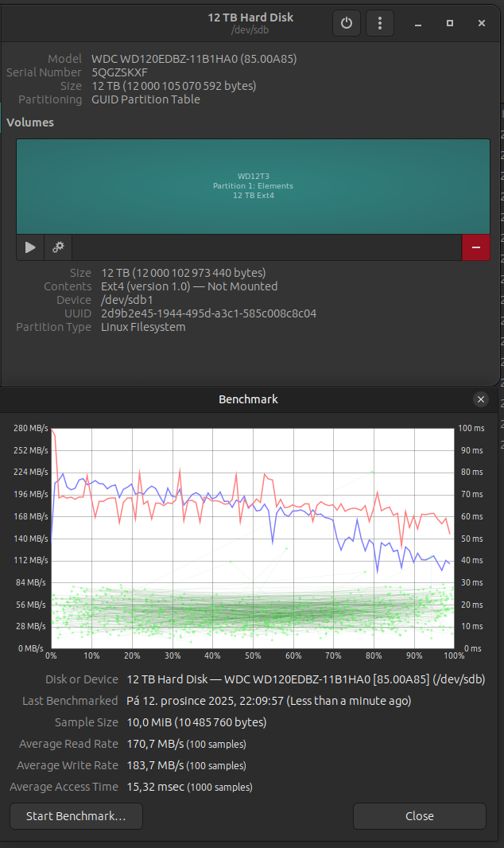Click the 50% mark on graph axis
Screen dimensions: 504x848
coord(253,656)
